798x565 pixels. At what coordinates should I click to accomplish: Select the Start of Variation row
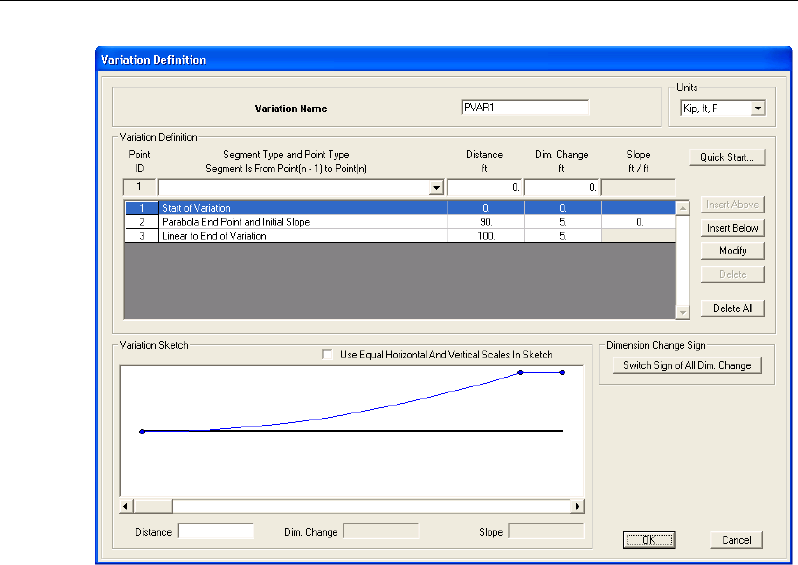pyautogui.click(x=300, y=208)
